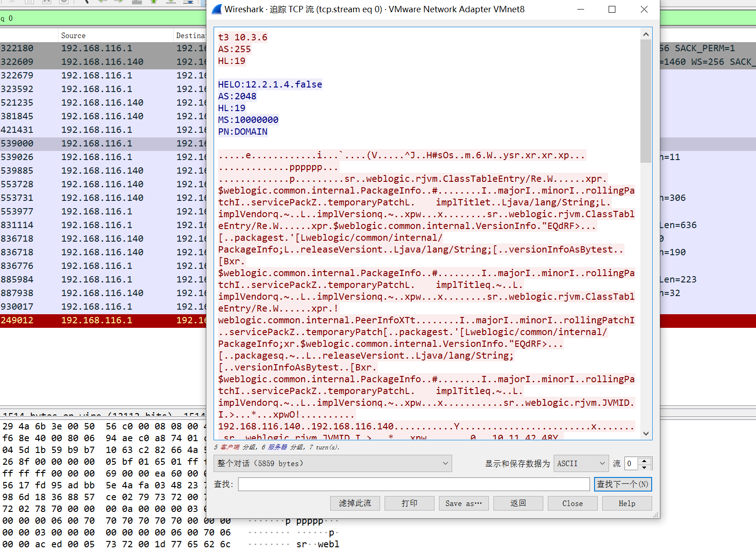Decrease the stream number with down stepper

tap(644, 467)
